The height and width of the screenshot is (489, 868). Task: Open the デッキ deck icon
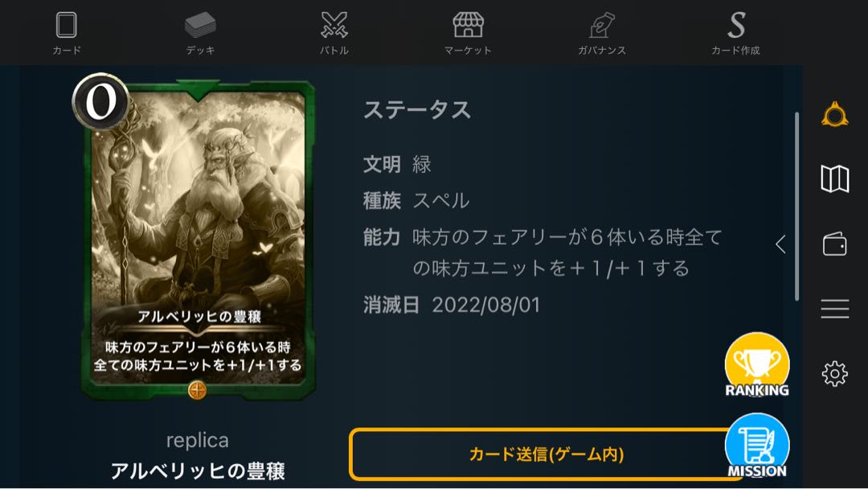(200, 25)
